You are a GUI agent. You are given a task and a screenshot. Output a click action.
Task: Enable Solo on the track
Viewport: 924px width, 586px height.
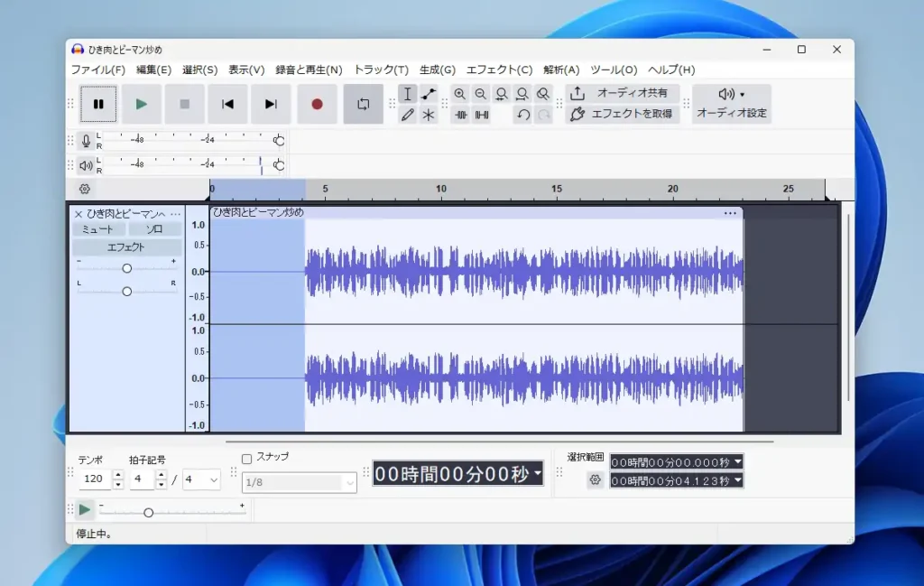(x=154, y=228)
